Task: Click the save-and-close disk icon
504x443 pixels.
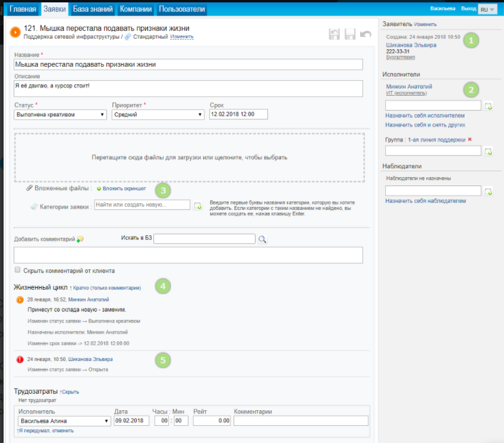Action: pyautogui.click(x=335, y=34)
